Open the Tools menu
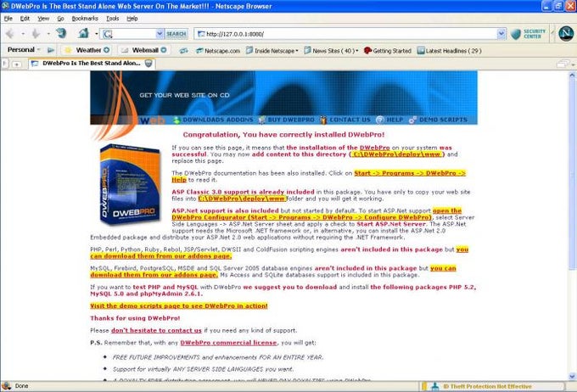Image resolution: width=577 pixels, height=392 pixels. 112,19
